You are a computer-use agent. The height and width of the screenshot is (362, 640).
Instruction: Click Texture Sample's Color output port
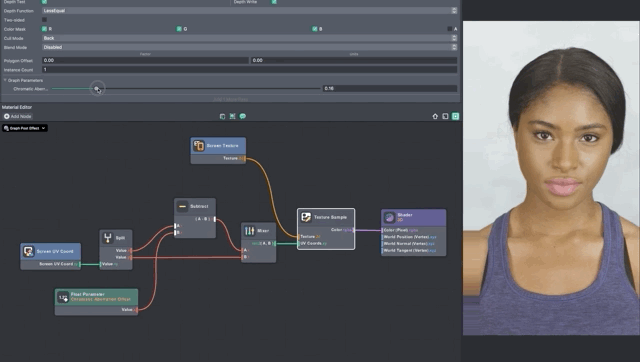click(x=353, y=230)
